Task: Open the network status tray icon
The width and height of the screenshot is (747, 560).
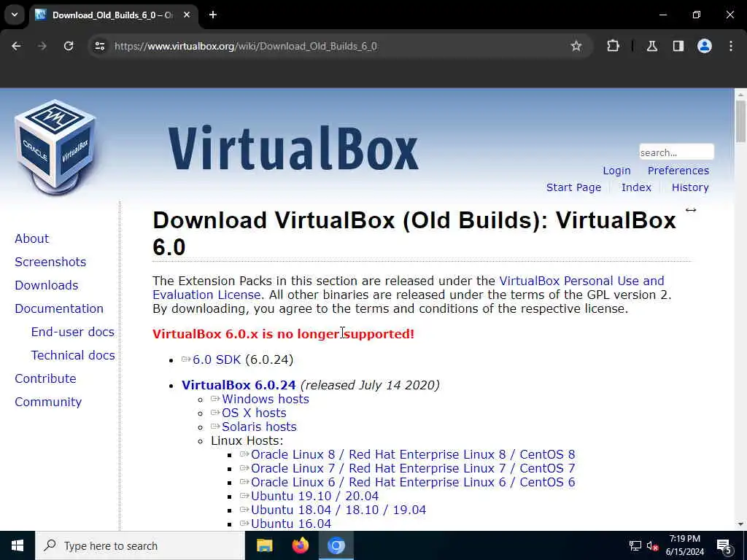Action: (635, 545)
